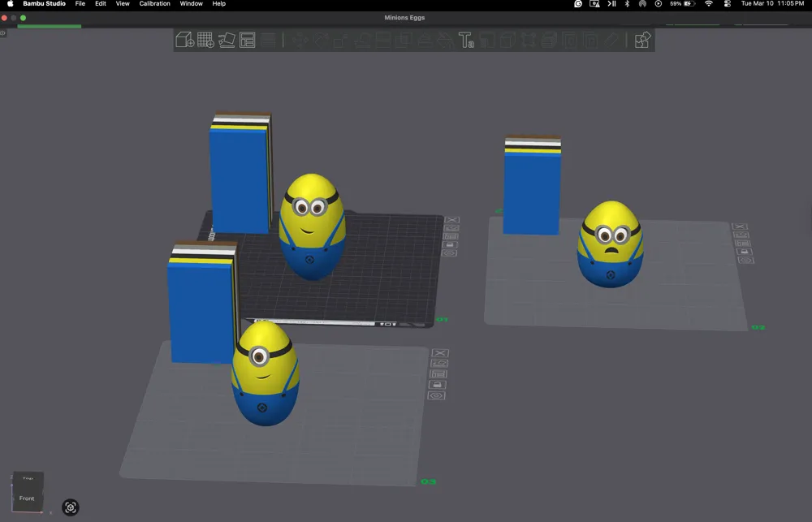Auto orient objects on plate 03
812x522 pixels.
439,364
